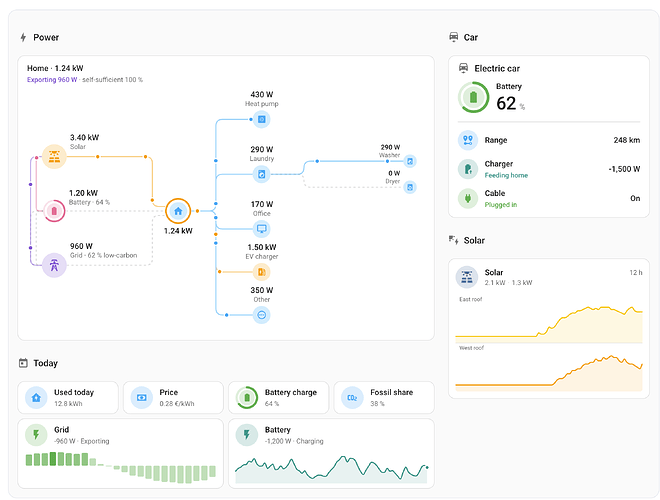Click the "-960 W · Exporting" grid status
Image resolution: width=660 pixels, height=500 pixels.
point(82,441)
